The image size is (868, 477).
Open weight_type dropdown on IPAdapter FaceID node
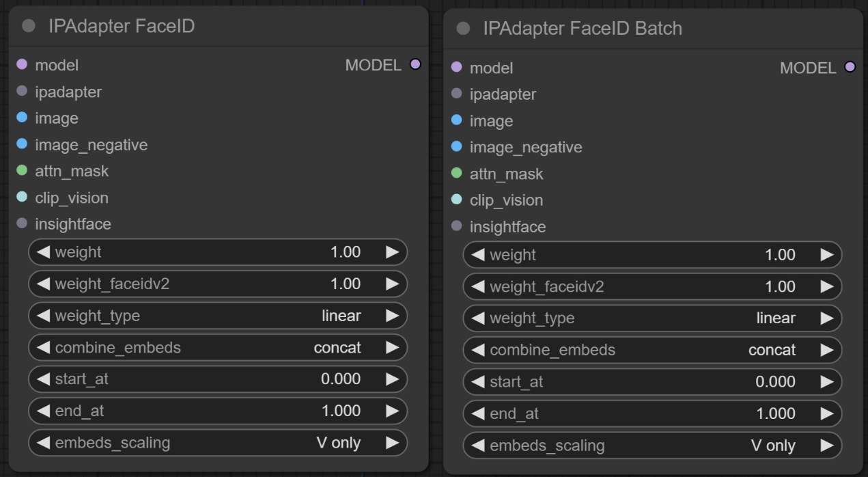pyautogui.click(x=217, y=316)
